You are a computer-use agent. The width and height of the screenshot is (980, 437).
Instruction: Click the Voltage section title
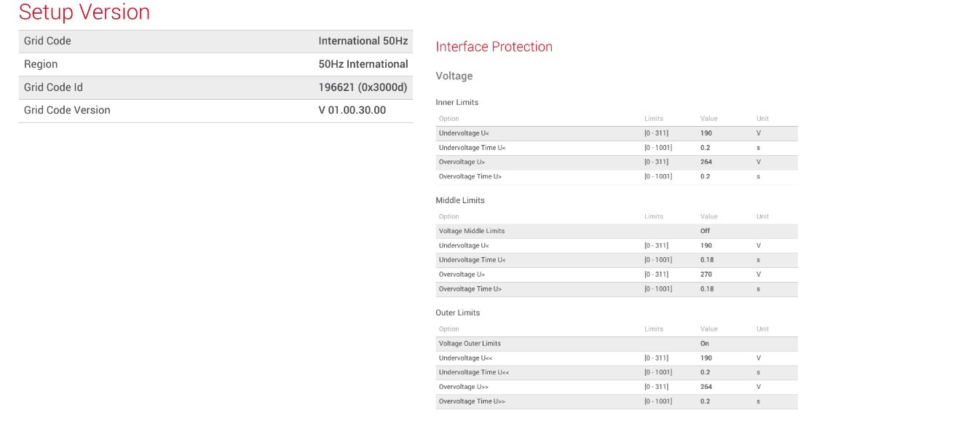(454, 76)
